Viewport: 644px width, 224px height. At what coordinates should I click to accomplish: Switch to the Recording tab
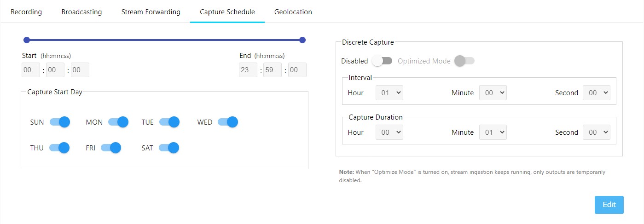(x=26, y=12)
